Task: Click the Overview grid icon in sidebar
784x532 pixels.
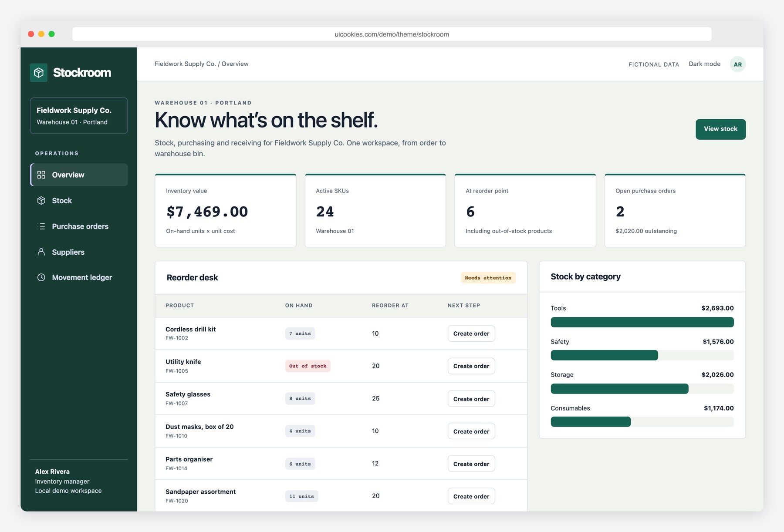Action: [41, 175]
